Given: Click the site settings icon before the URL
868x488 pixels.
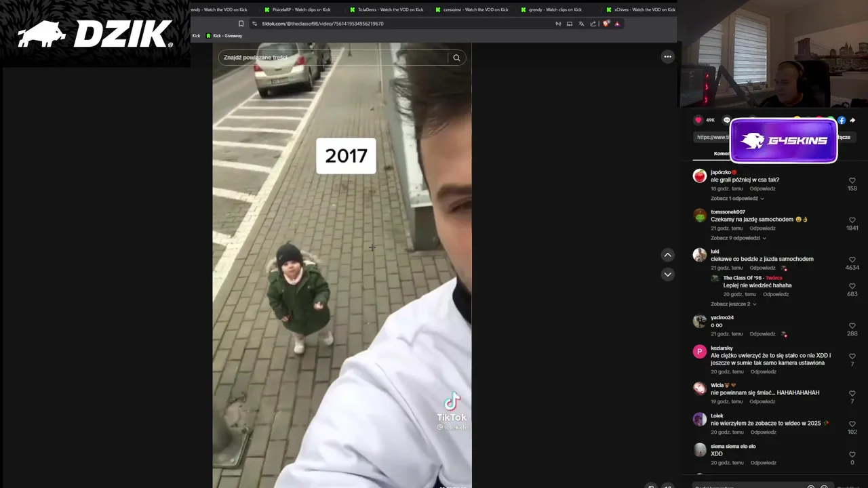Looking at the screenshot, I should point(254,24).
